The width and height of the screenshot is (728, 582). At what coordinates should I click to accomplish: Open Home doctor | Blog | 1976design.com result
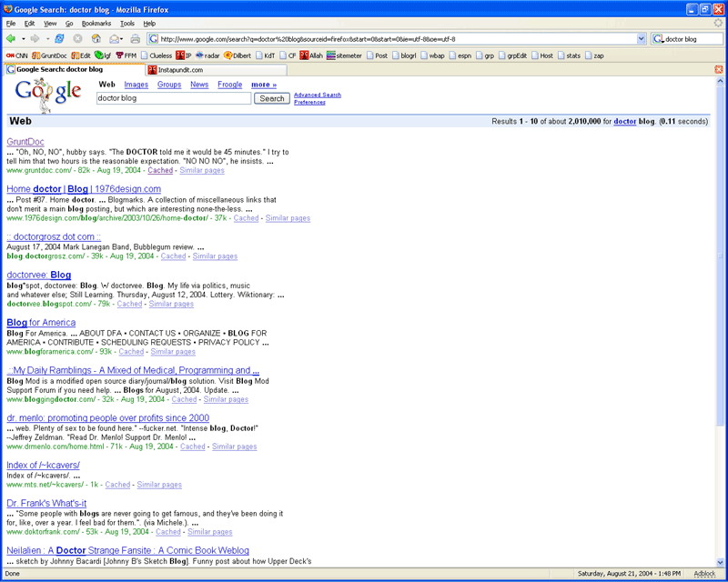(x=84, y=189)
